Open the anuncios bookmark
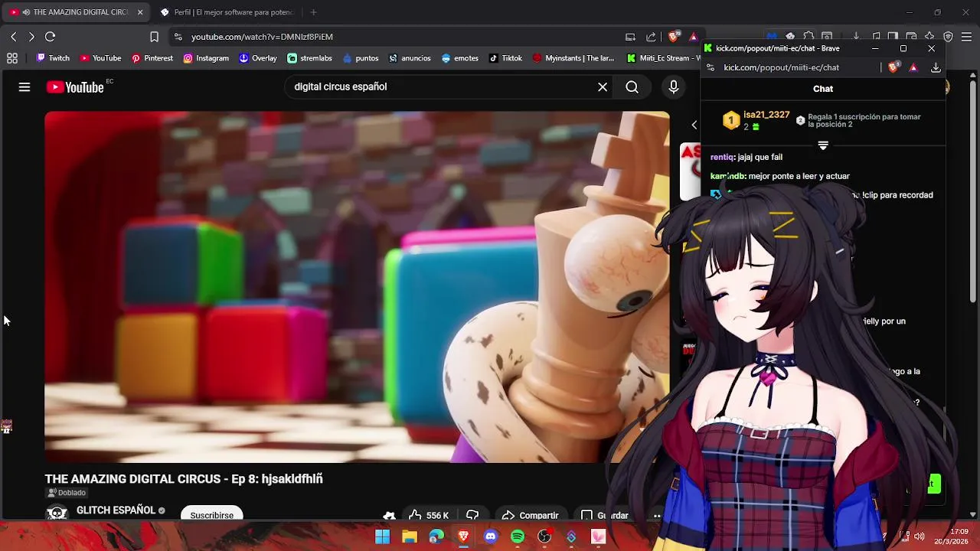 pos(410,58)
